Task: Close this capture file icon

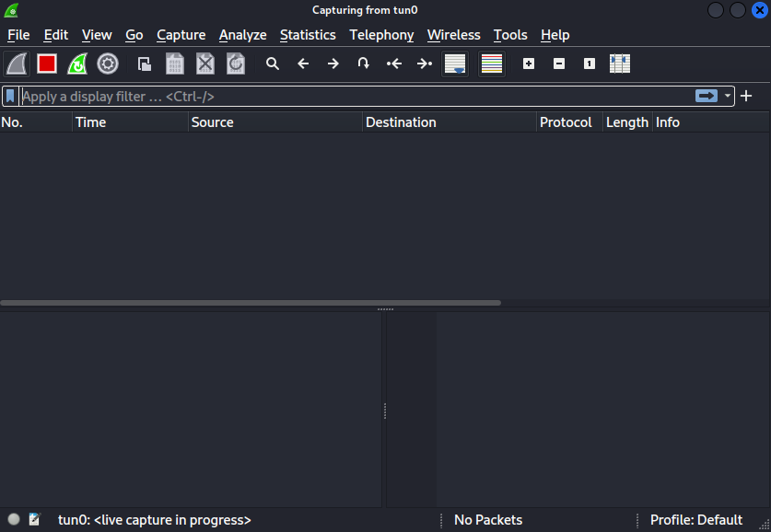Action: click(205, 64)
